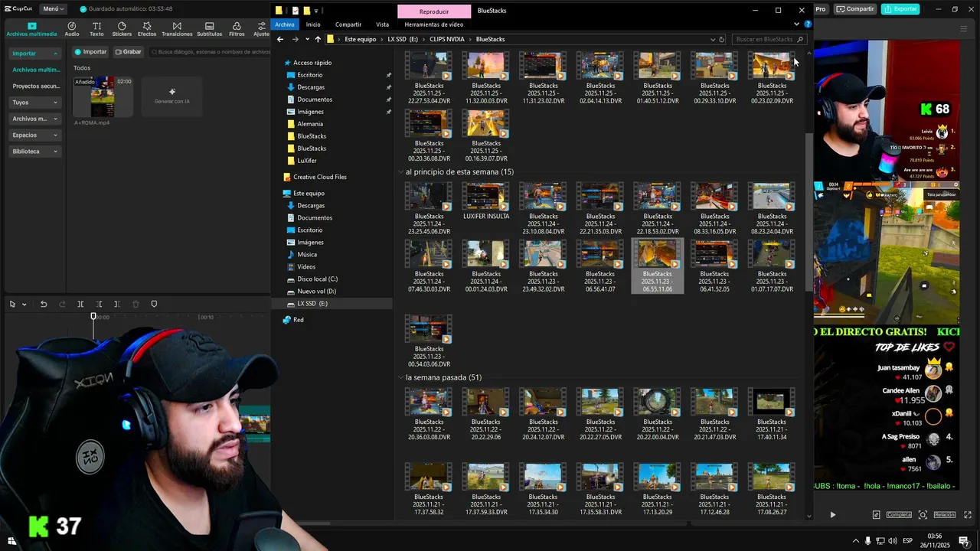Screen dimensions: 980x551
Task: Open the notifications icon in taskbar
Action: click(964, 541)
